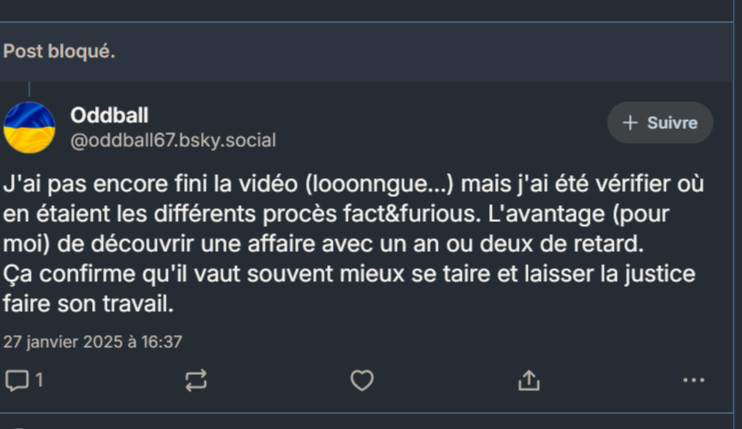Click the reply count number 1

39,380
